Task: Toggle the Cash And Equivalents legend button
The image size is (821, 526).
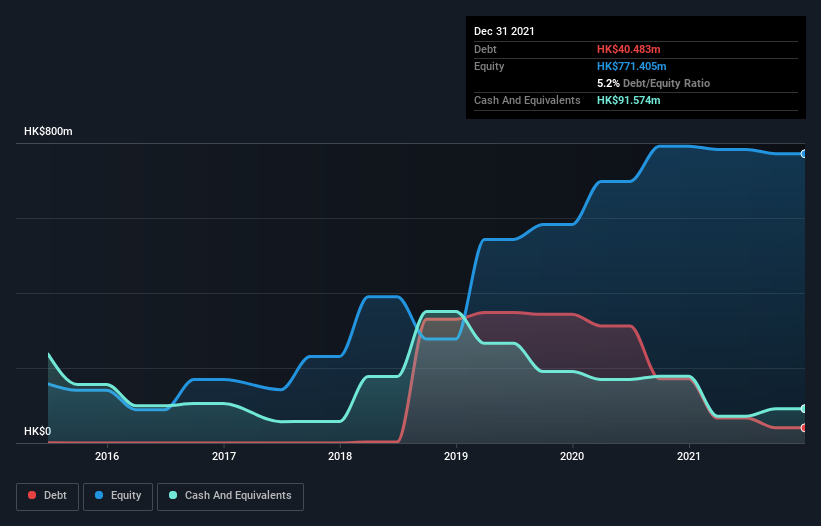Action: pos(230,496)
